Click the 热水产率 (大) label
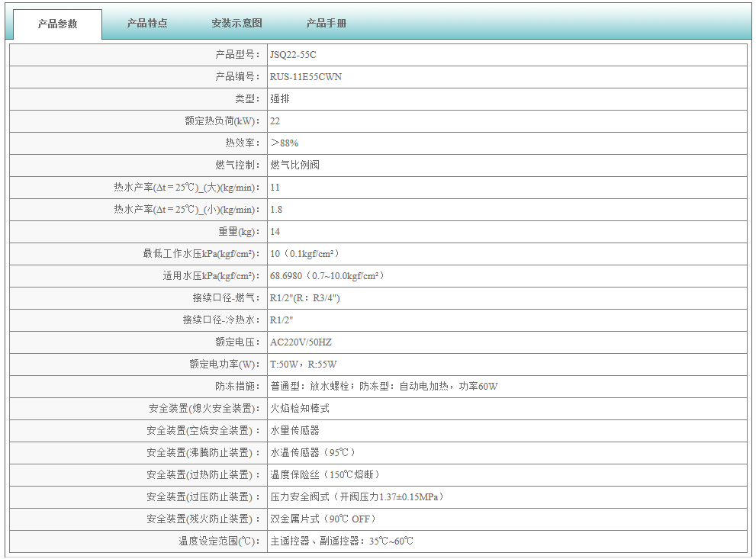 tap(187, 188)
